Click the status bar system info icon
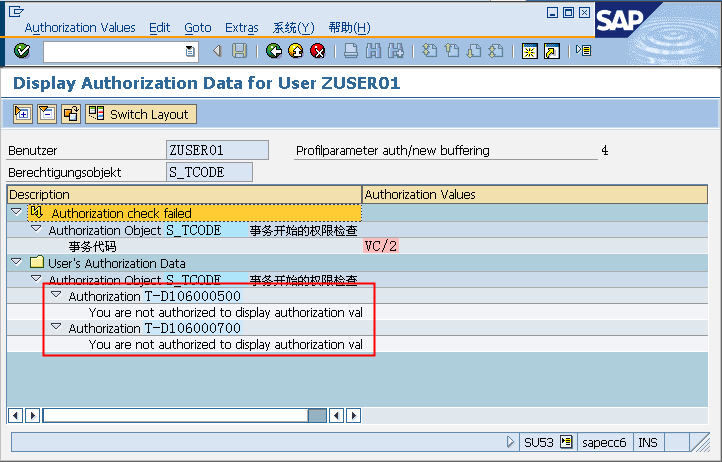The height and width of the screenshot is (462, 722). pyautogui.click(x=566, y=442)
